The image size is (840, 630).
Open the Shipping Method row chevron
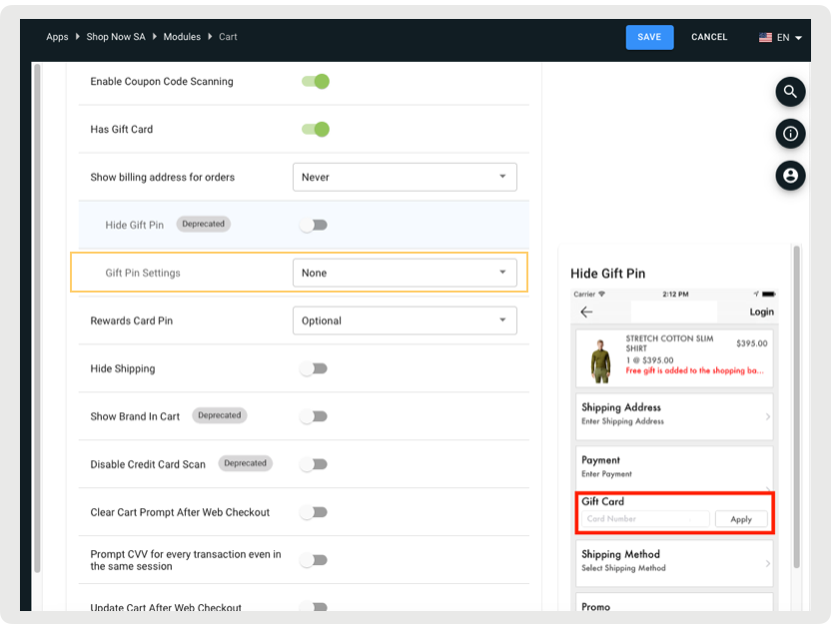pos(768,563)
